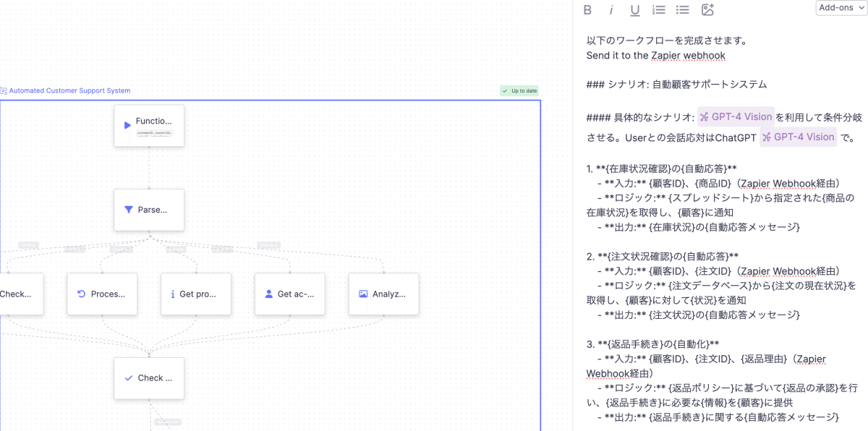This screenshot has height=431, width=868.
Task: Toggle italic text formatting
Action: (611, 9)
